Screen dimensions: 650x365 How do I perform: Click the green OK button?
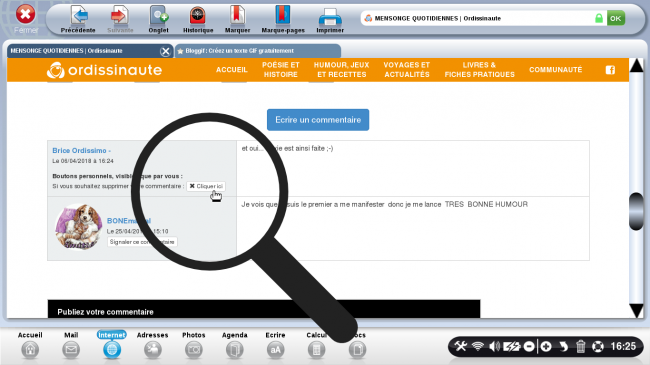pyautogui.click(x=616, y=18)
